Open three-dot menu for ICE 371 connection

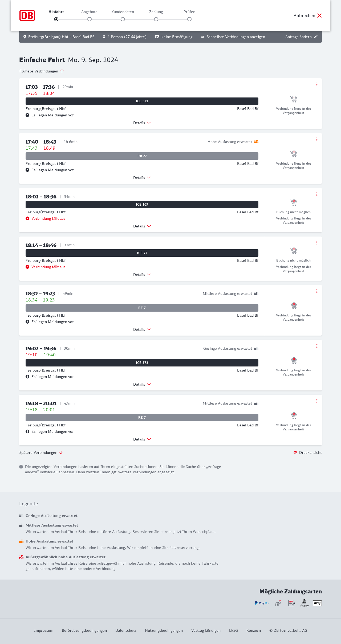317,84
